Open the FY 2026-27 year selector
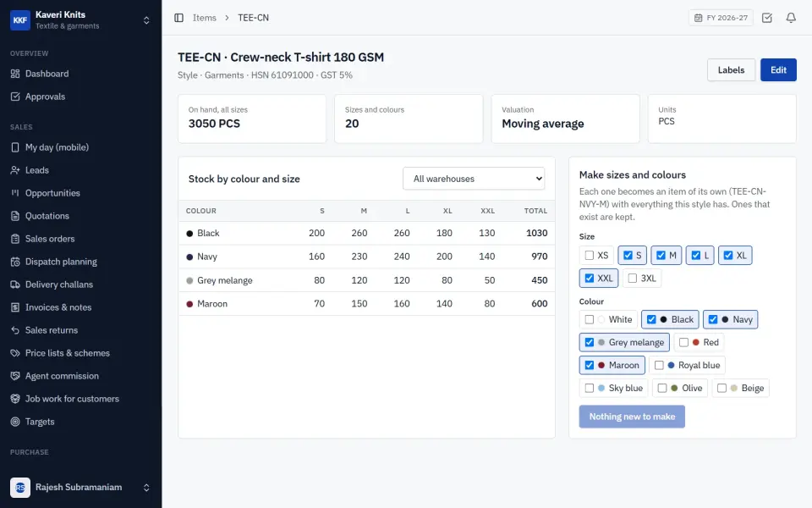This screenshot has width=812, height=508. tap(721, 18)
